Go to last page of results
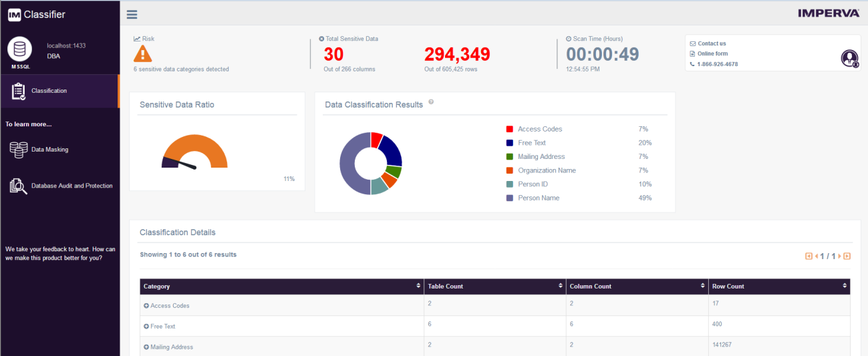Viewport: 868px width, 356px height. (847, 256)
